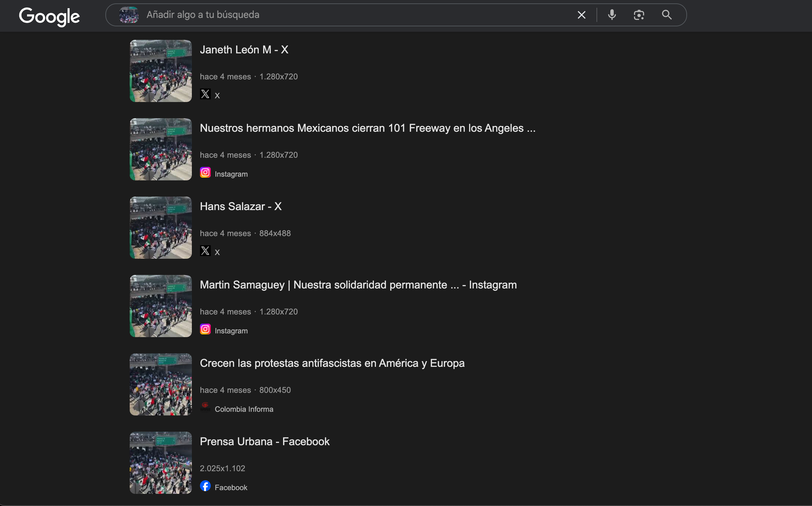Clear the search with the X button
Image resolution: width=812 pixels, height=506 pixels.
[581, 15]
